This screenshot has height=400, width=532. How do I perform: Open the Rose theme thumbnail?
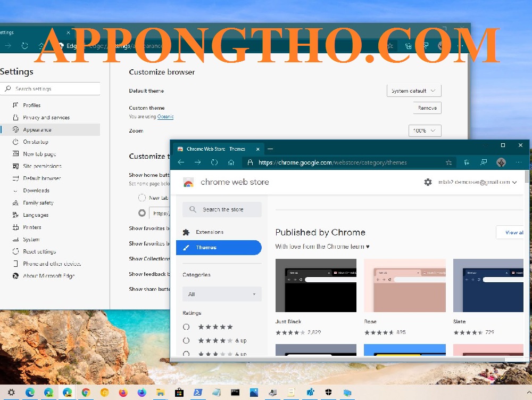point(405,285)
